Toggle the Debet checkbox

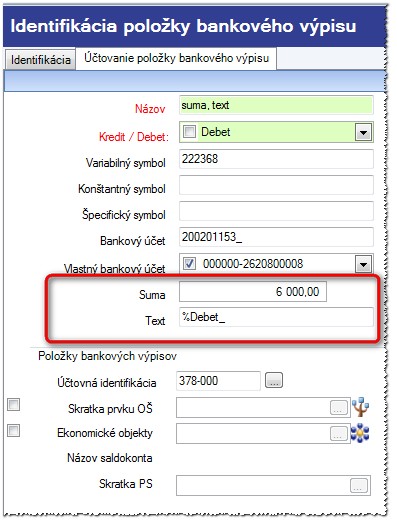coord(189,132)
